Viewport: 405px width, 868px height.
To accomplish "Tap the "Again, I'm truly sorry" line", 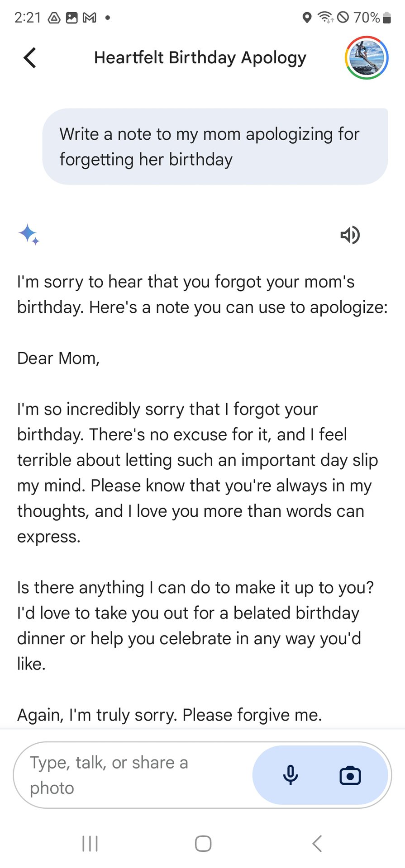I will [170, 715].
